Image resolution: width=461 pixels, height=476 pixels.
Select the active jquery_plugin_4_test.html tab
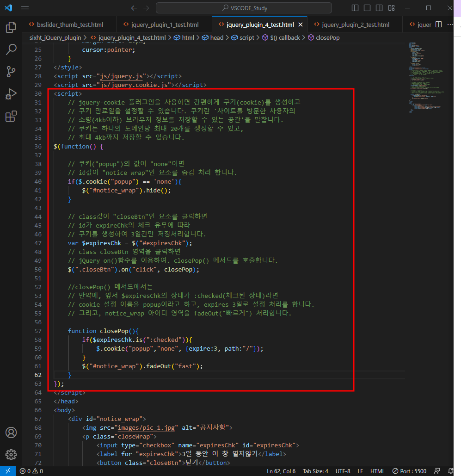click(x=260, y=25)
